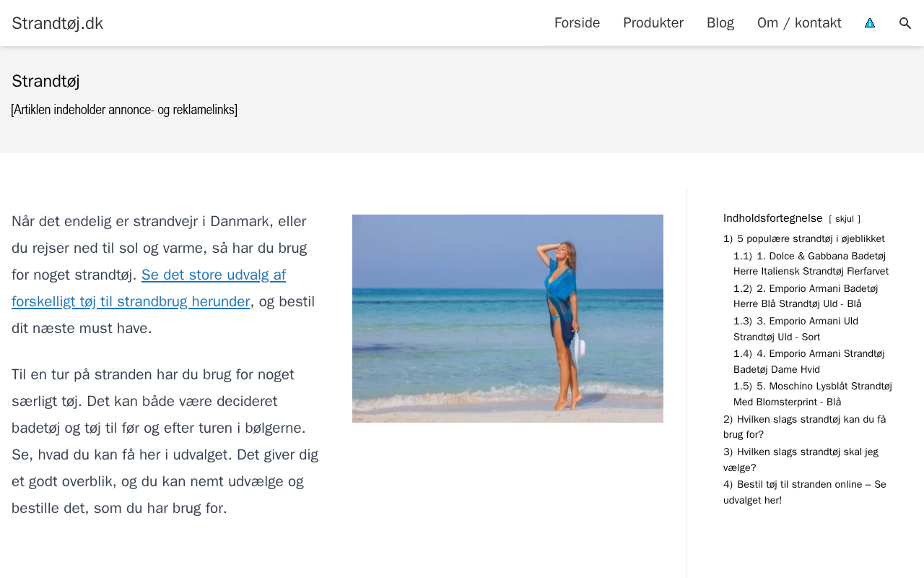Jump to Hvilken slags strandtøj kan du få
924x578 pixels.
tap(805, 427)
